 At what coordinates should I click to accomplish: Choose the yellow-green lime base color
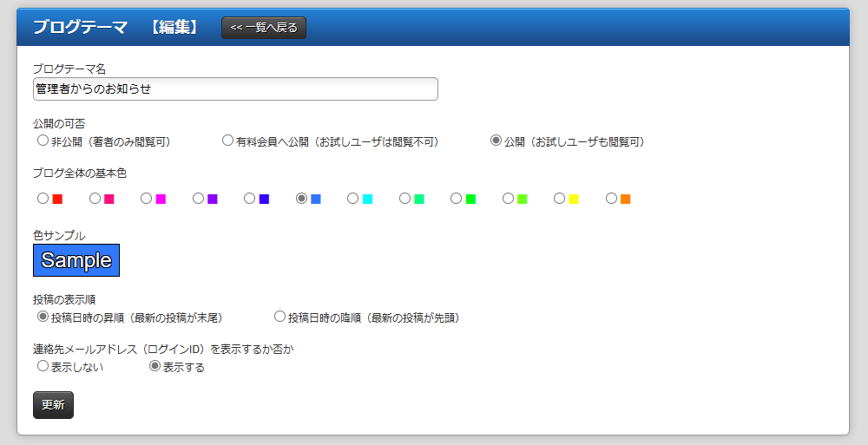[x=508, y=199]
